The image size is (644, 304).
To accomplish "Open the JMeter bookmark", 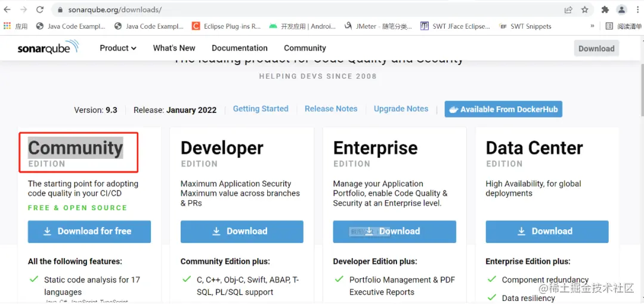I will pos(378,26).
